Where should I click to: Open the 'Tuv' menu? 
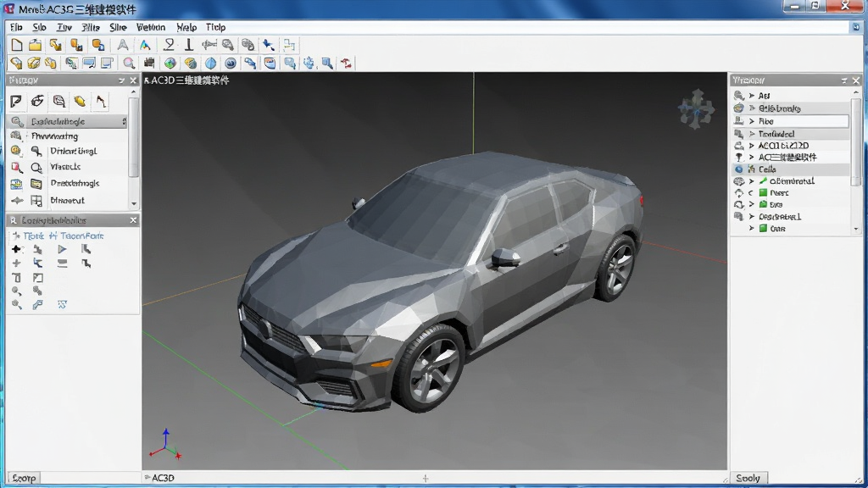64,27
